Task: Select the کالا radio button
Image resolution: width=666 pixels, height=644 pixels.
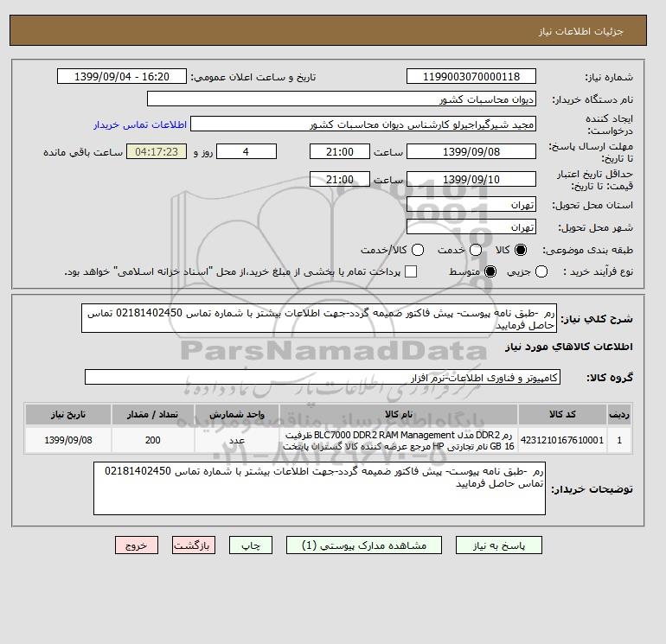Action: click(521, 250)
